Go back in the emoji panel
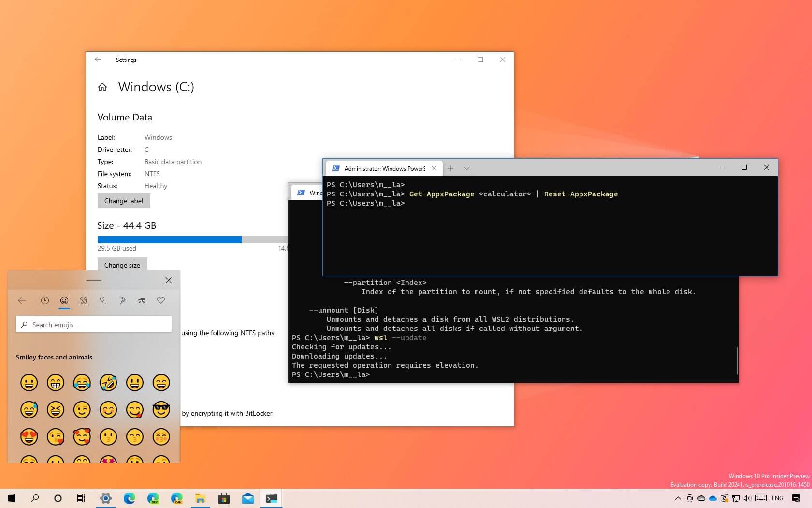812x508 pixels. click(x=22, y=300)
